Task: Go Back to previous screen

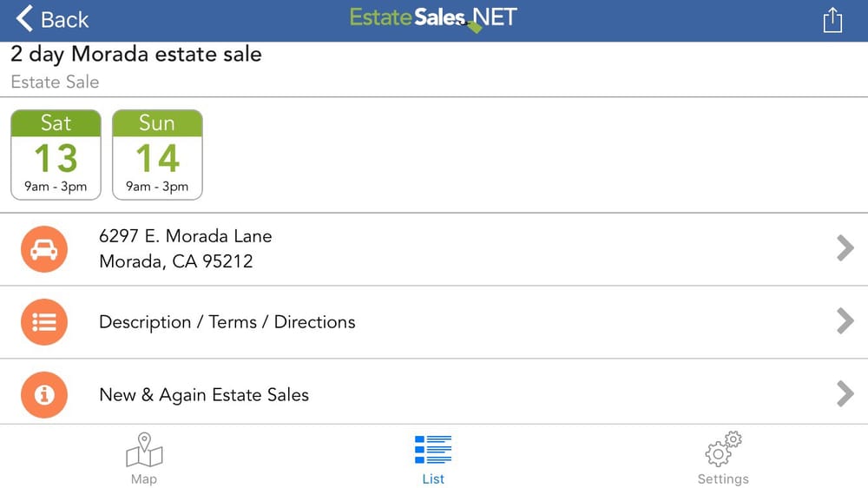Action: point(52,19)
